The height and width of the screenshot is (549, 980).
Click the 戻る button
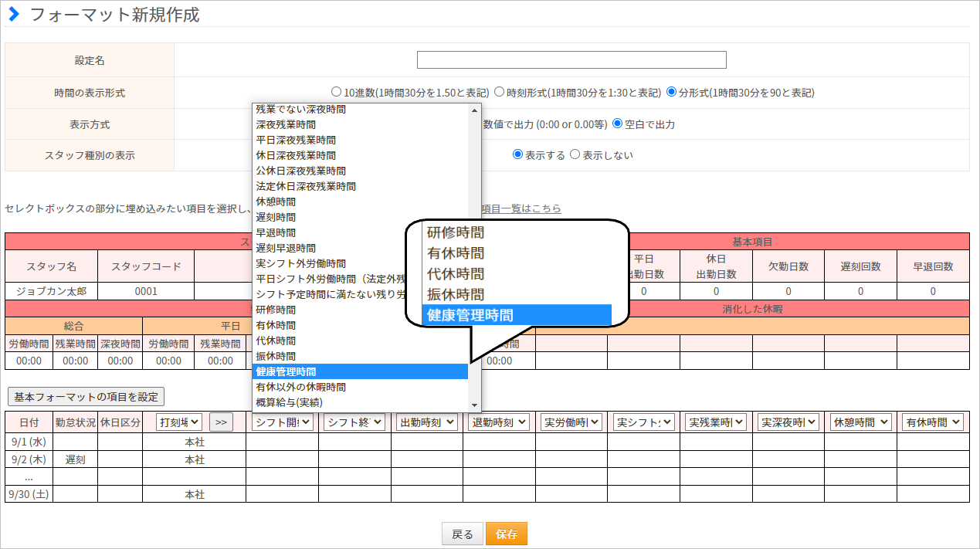pyautogui.click(x=462, y=534)
